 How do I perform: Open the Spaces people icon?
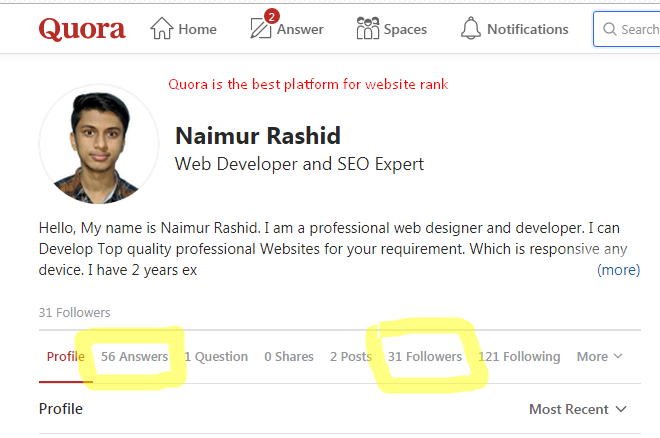click(368, 28)
